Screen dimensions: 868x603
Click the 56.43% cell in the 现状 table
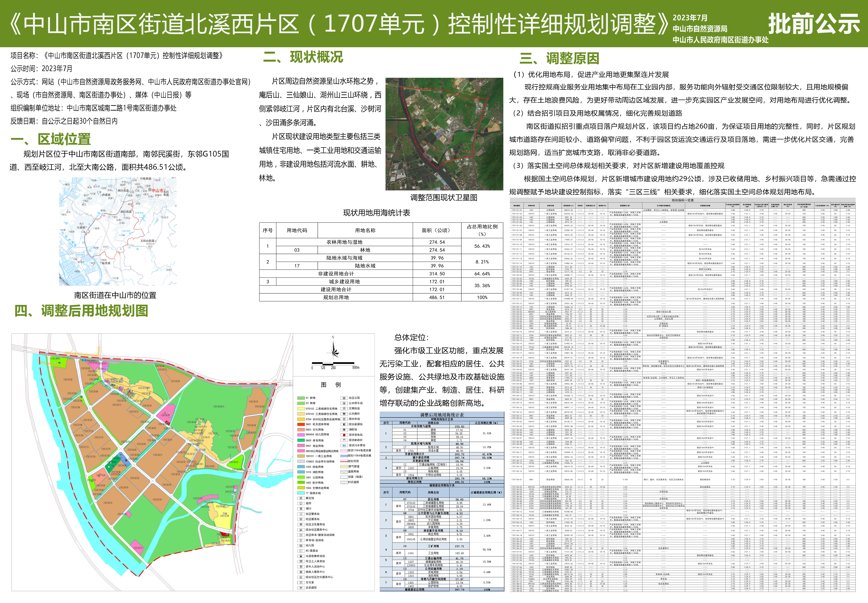(482, 246)
